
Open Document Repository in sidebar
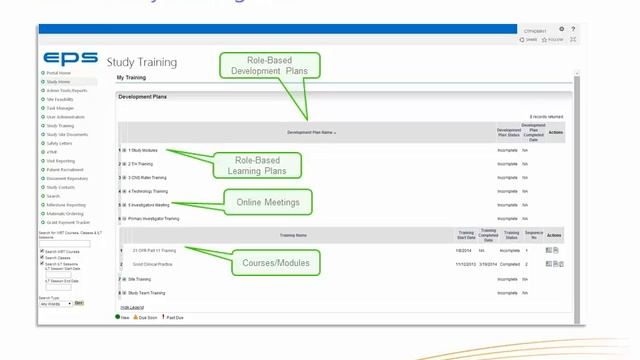click(67, 178)
